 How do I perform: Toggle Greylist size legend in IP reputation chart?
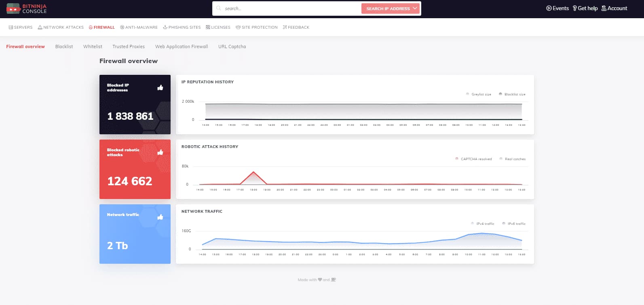coord(478,94)
